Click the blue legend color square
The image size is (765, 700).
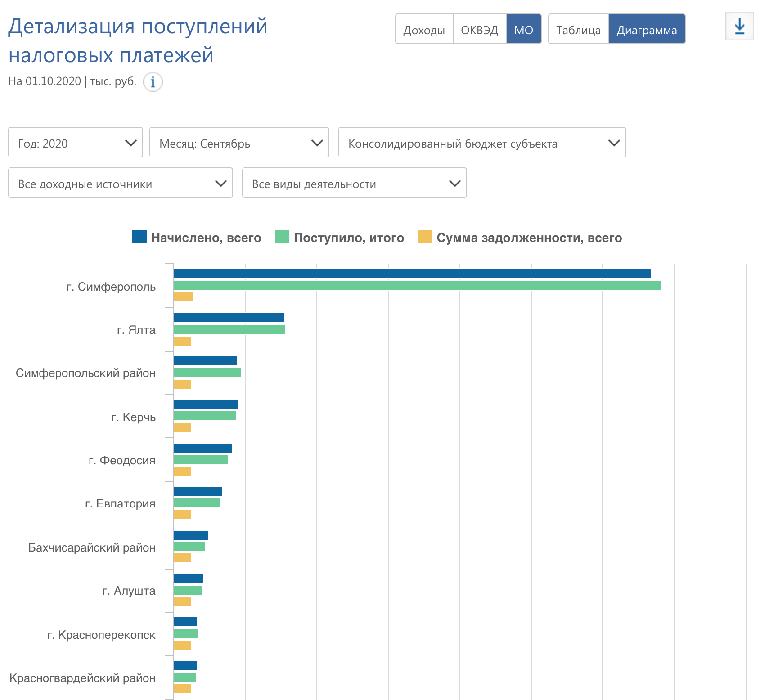click(x=139, y=237)
